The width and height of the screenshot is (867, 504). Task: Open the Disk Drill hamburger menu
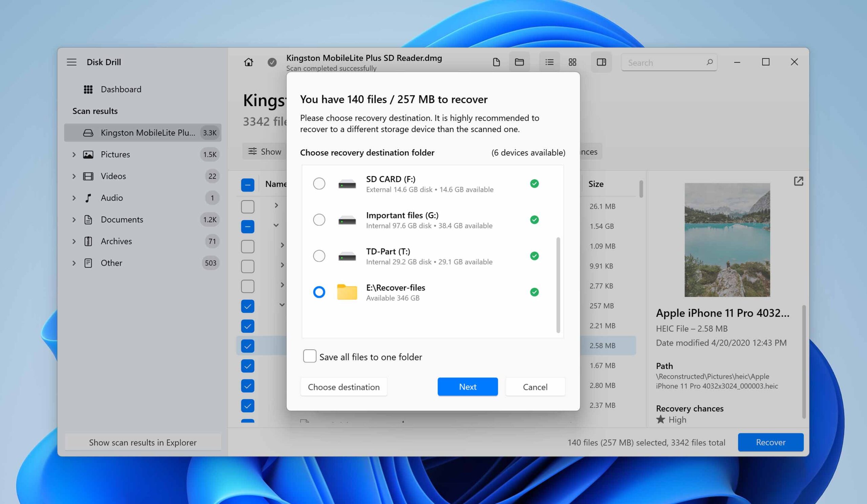coord(71,62)
